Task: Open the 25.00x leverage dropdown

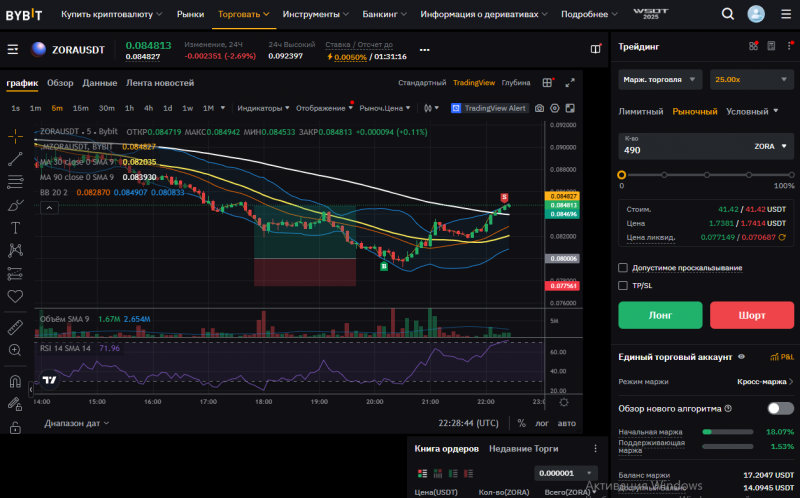Action: [752, 80]
